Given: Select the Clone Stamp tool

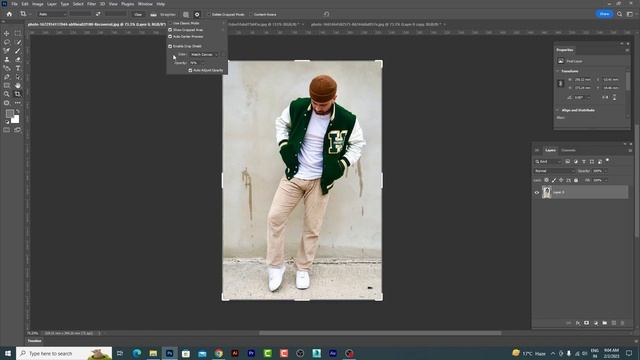Looking at the screenshot, I should 7,59.
